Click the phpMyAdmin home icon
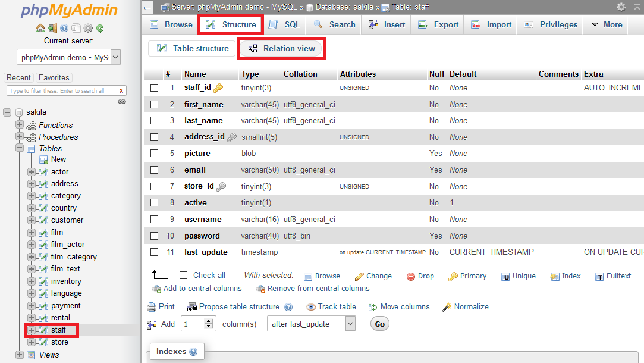The height and width of the screenshot is (363, 644). (40, 27)
